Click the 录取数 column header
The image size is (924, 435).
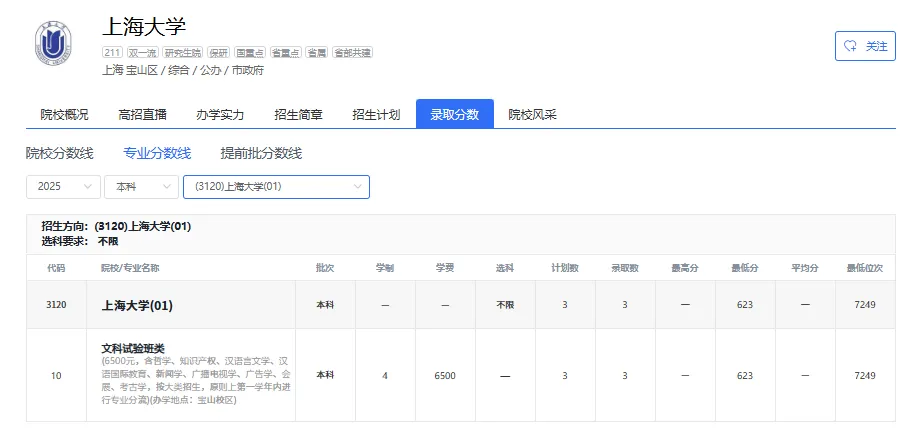click(x=625, y=268)
